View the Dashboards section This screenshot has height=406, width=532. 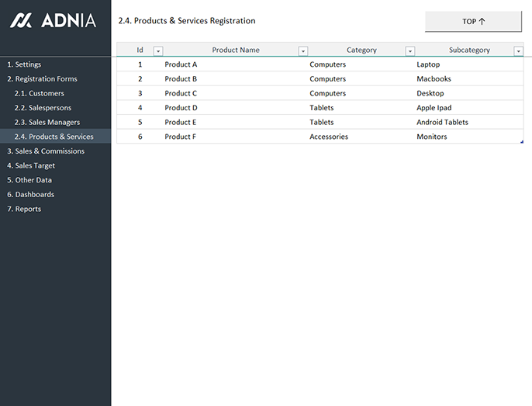pyautogui.click(x=30, y=195)
